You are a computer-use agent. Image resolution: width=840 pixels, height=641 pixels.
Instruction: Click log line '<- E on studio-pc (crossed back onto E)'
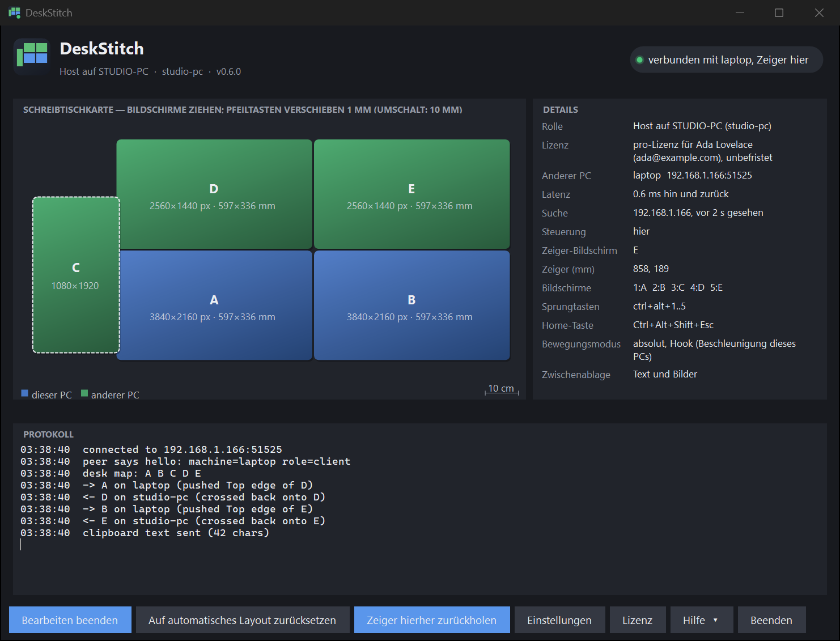(204, 521)
